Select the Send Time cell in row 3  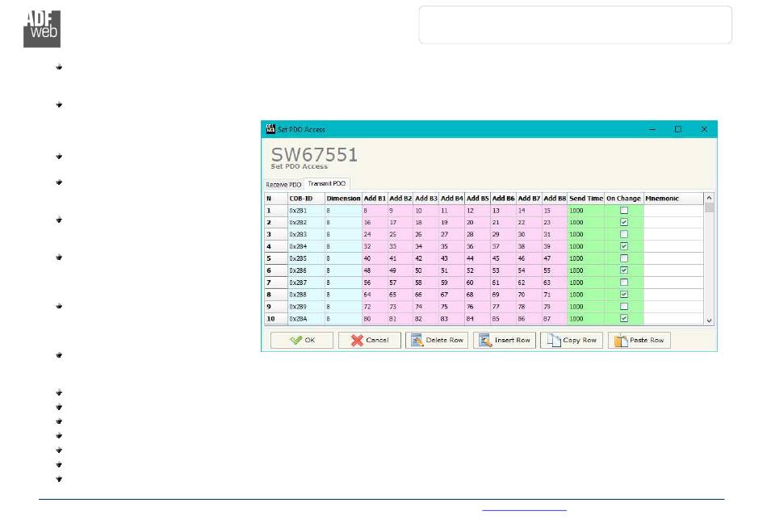[x=585, y=234]
